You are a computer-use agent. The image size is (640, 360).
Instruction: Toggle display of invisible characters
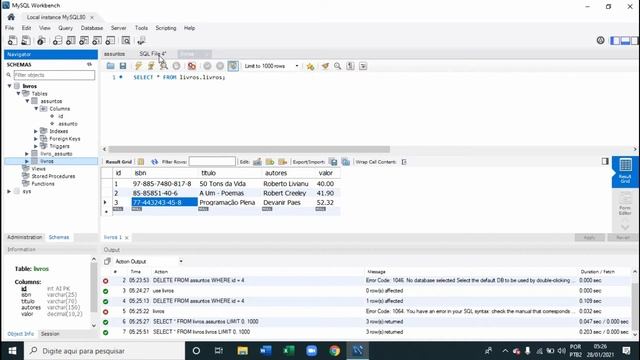[x=350, y=66]
